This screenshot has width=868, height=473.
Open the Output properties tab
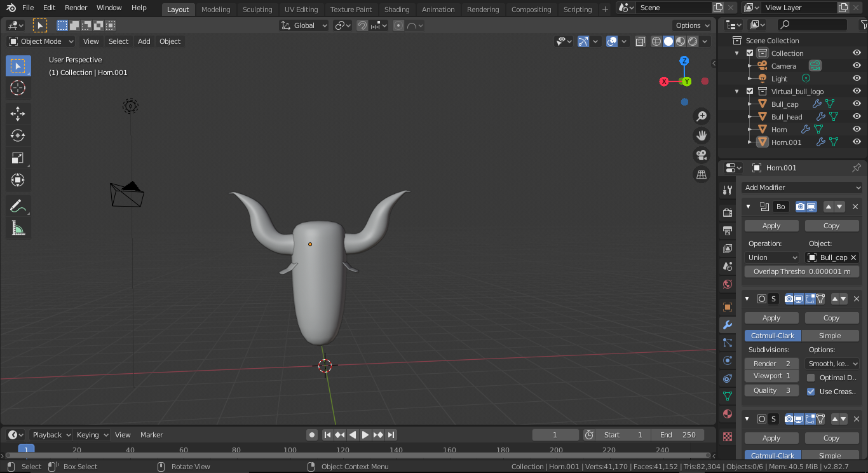click(x=728, y=230)
